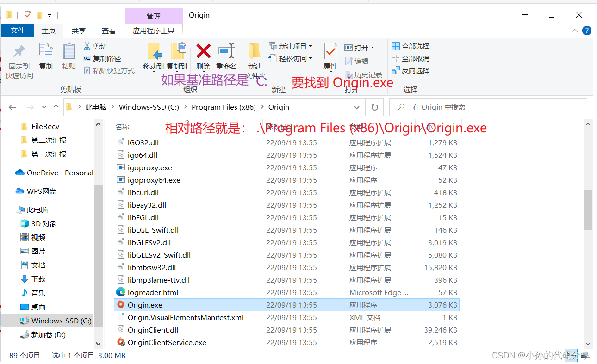Click 全部选择 to select all items
This screenshot has height=364, width=597.
[x=410, y=46]
